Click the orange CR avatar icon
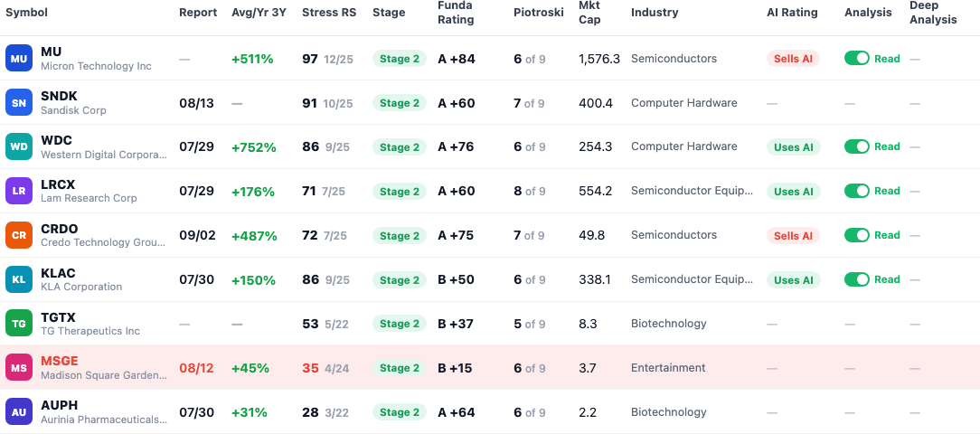Screen dimensions: 980x434 click(x=19, y=236)
